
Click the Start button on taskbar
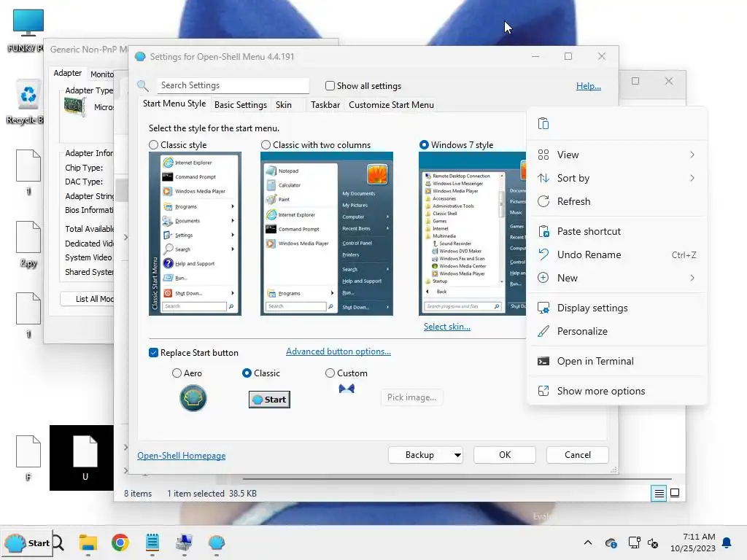point(28,542)
